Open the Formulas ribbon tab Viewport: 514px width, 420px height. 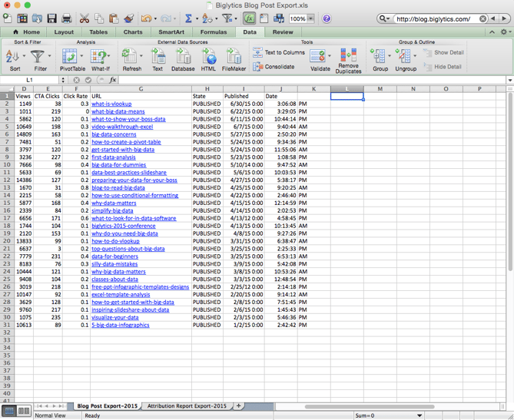click(x=214, y=32)
